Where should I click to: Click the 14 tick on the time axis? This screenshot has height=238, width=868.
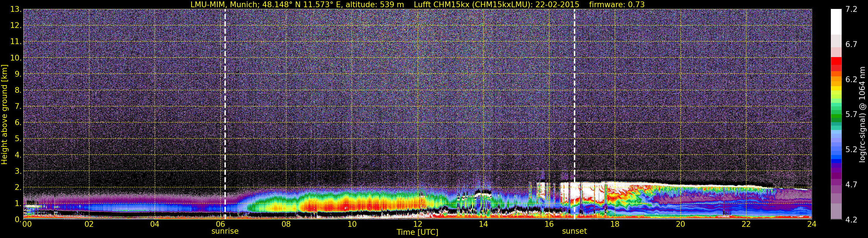click(x=483, y=224)
